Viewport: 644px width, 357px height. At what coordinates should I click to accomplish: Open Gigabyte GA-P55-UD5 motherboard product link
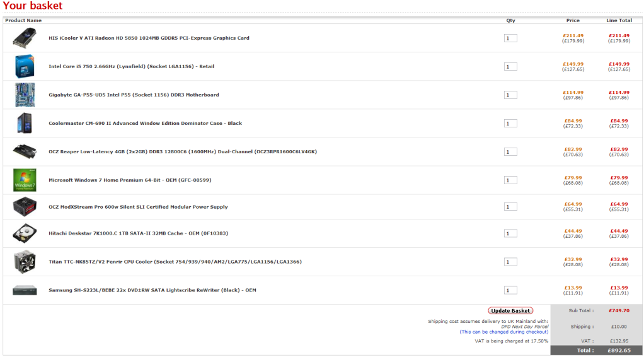point(134,95)
